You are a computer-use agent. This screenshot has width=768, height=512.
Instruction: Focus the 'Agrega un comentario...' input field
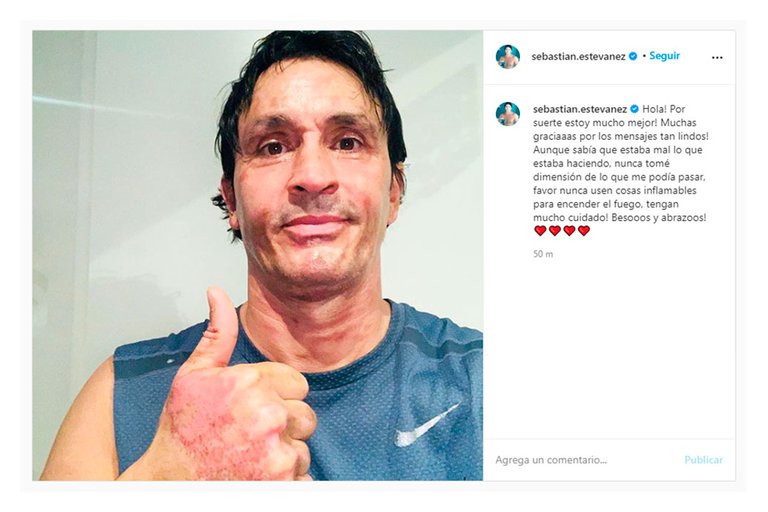(x=585, y=460)
